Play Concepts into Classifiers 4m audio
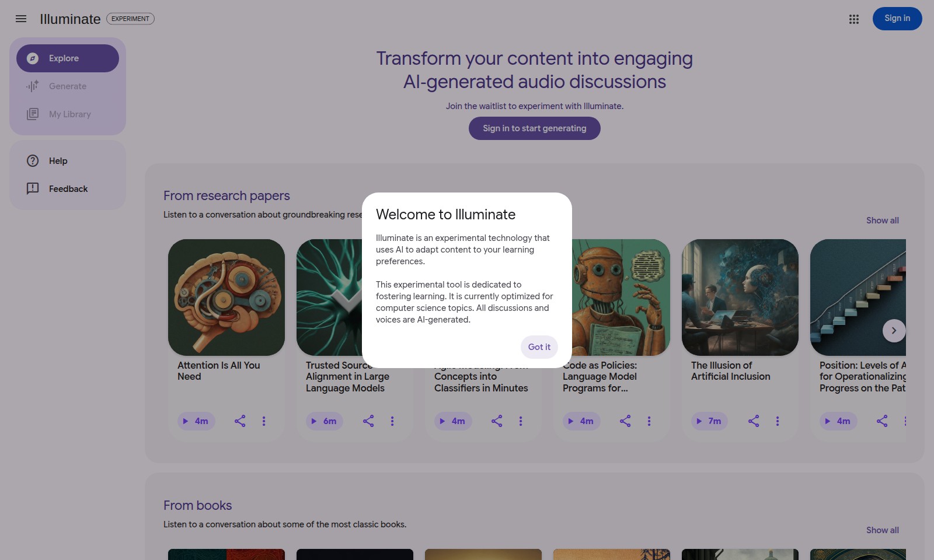The height and width of the screenshot is (560, 934). 453,421
